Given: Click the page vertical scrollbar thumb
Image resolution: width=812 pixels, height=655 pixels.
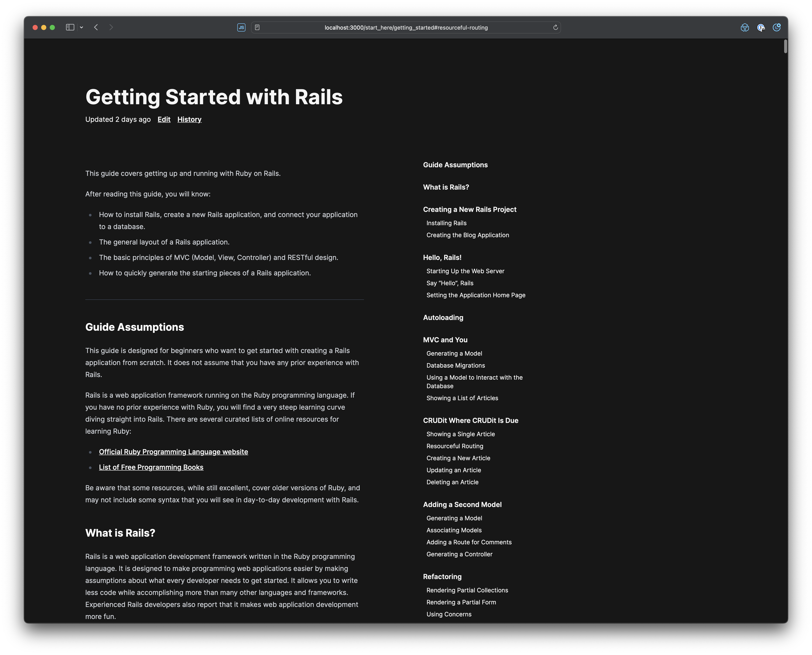Looking at the screenshot, I should (x=785, y=46).
